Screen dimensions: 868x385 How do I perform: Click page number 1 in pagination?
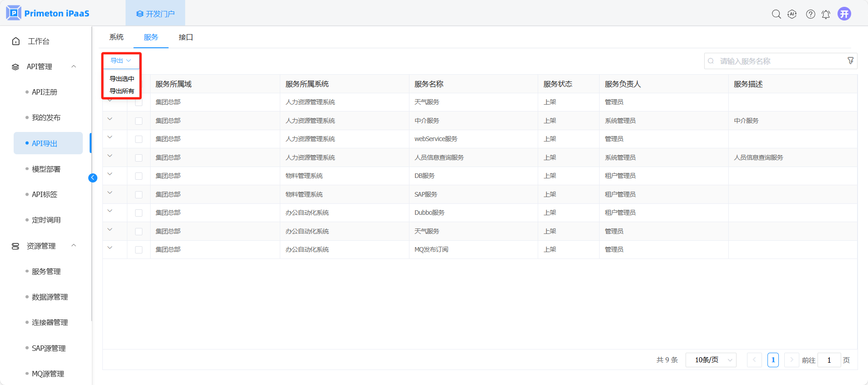773,360
